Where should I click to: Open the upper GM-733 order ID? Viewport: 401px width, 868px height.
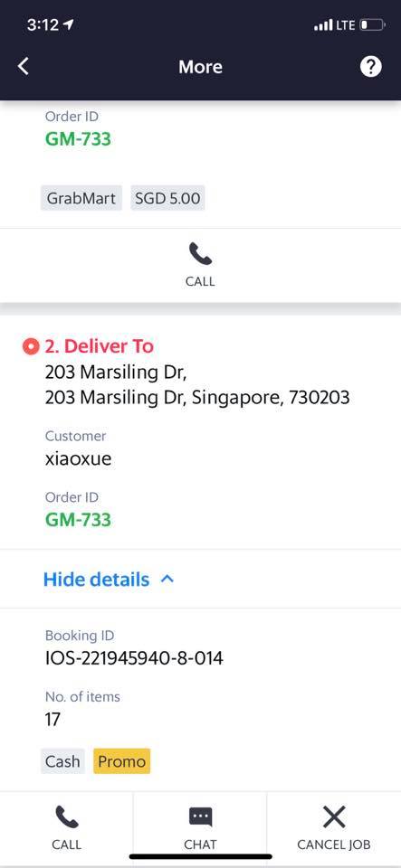coord(78,139)
